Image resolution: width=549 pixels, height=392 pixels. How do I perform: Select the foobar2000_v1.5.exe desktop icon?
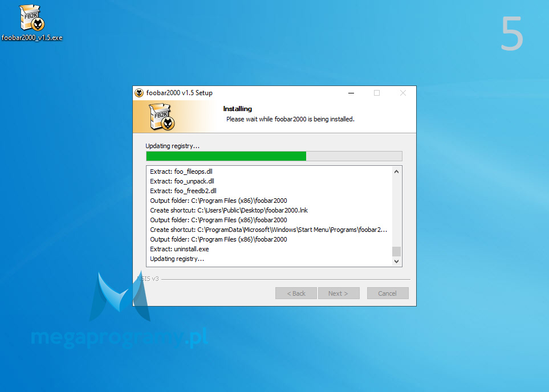click(x=32, y=23)
